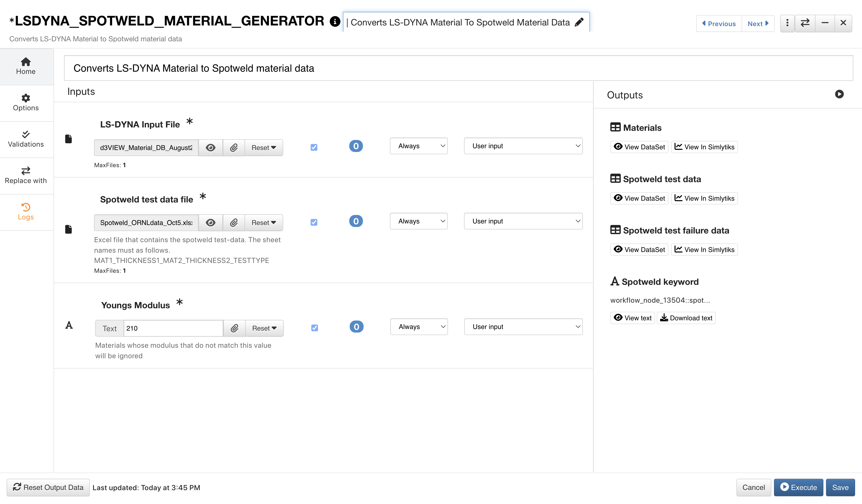The height and width of the screenshot is (504, 862).
Task: Click the pencil edit icon in title field
Action: point(579,22)
